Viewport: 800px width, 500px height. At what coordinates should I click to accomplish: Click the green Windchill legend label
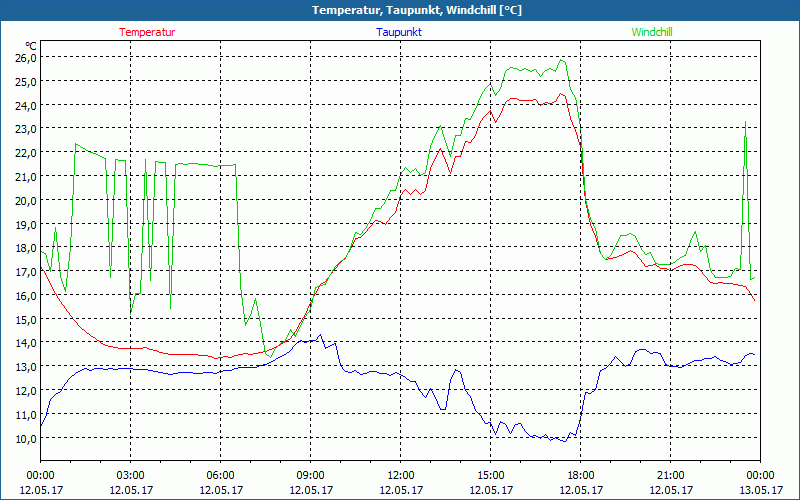[652, 32]
